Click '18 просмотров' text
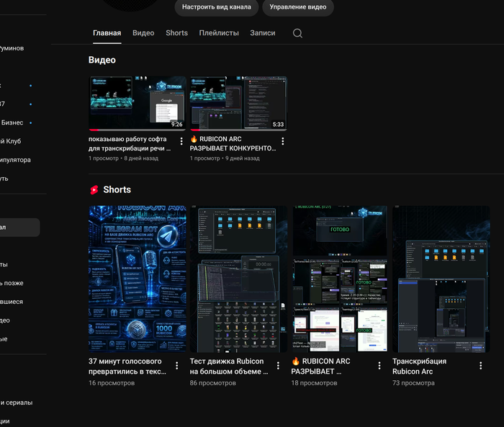The image size is (504, 427). pos(314,383)
